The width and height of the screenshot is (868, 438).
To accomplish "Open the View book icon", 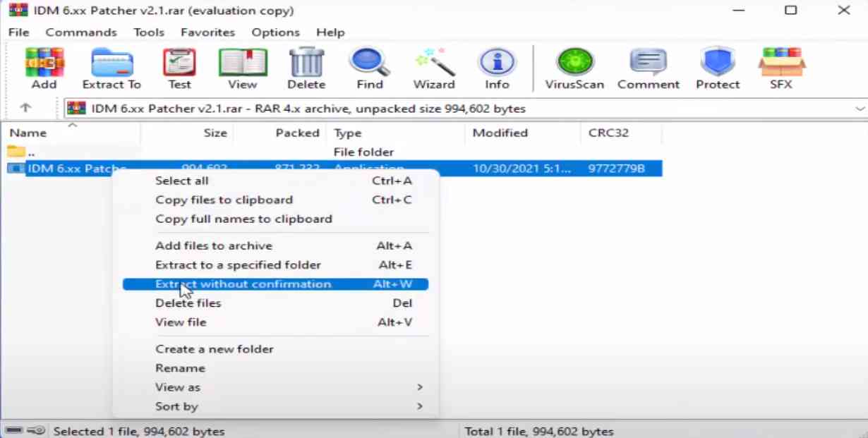I will (x=242, y=69).
